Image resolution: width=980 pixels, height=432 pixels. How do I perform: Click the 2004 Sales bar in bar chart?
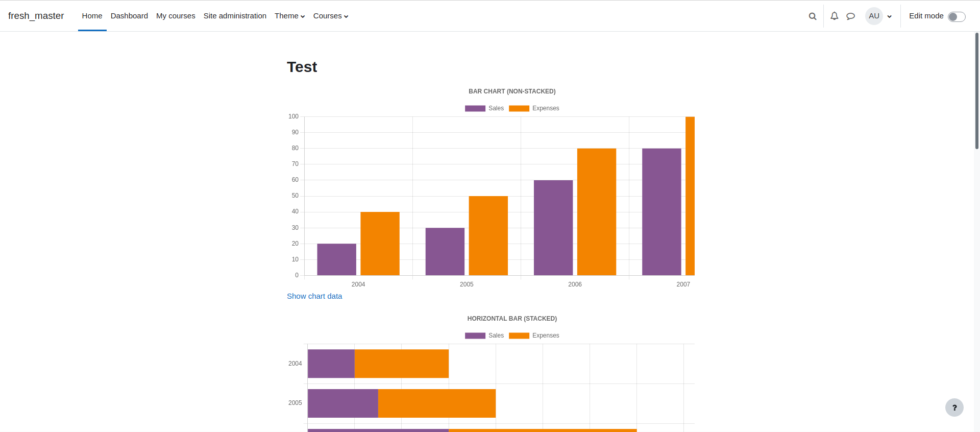[337, 259]
